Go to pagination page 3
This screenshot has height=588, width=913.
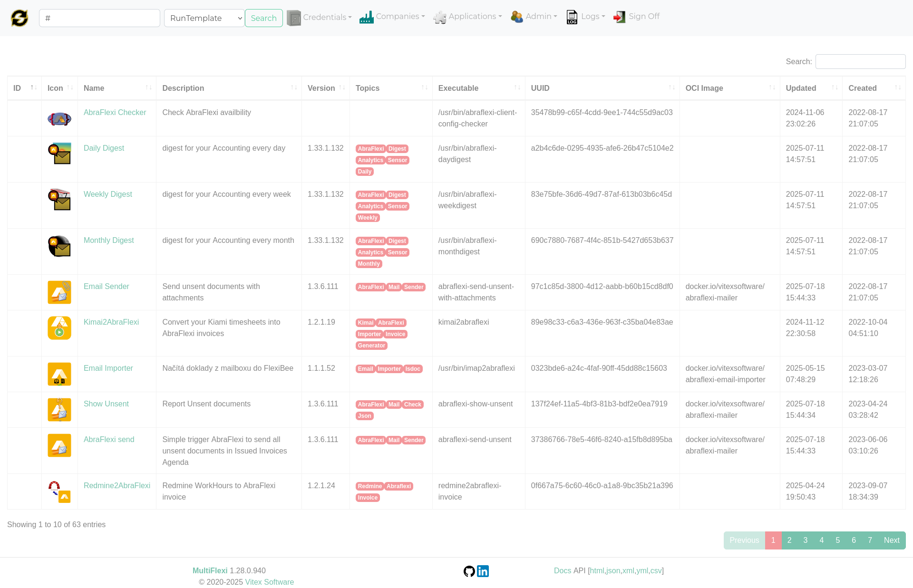(x=805, y=540)
